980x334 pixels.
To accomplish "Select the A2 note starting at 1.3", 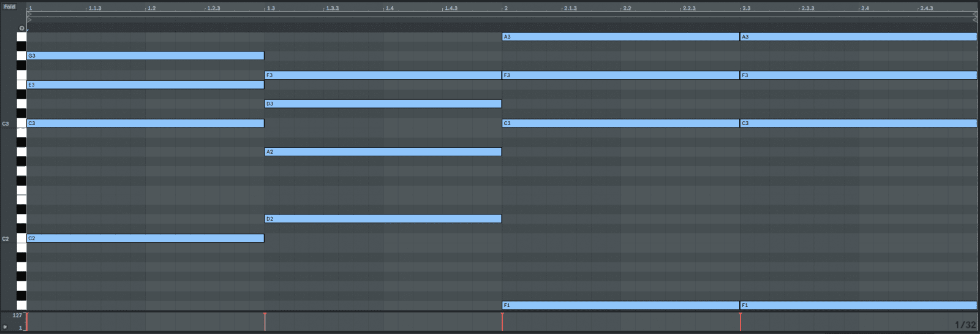I will (383, 151).
